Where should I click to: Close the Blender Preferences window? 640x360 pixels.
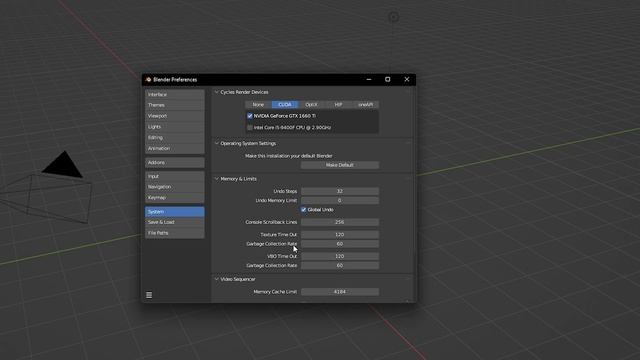[407, 80]
